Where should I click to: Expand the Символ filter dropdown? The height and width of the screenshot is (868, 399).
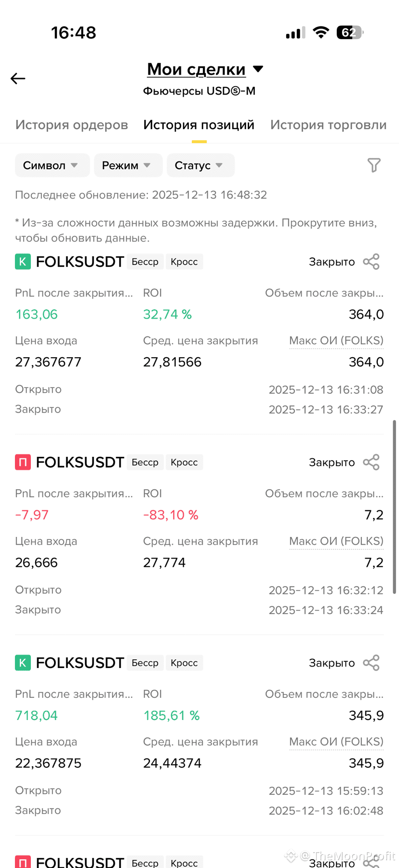[52, 165]
